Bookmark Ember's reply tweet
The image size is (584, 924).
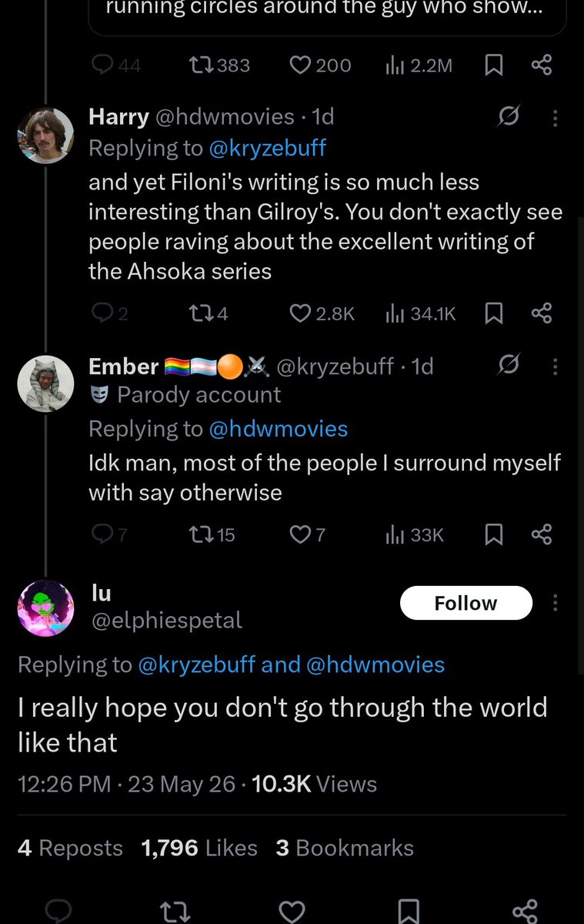pos(494,534)
